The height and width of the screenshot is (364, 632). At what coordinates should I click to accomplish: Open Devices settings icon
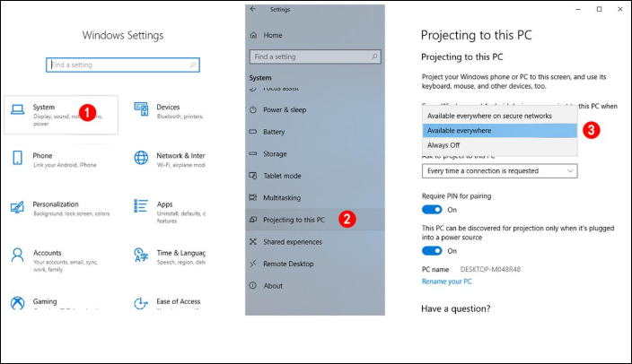(x=141, y=108)
